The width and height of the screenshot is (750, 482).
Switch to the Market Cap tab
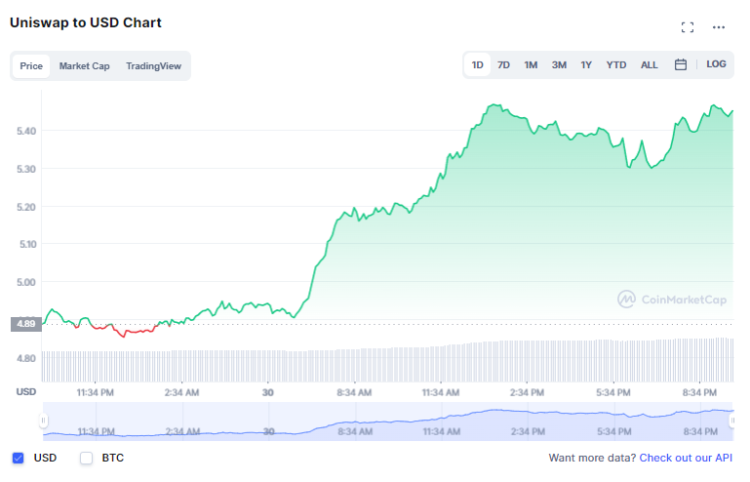84,66
